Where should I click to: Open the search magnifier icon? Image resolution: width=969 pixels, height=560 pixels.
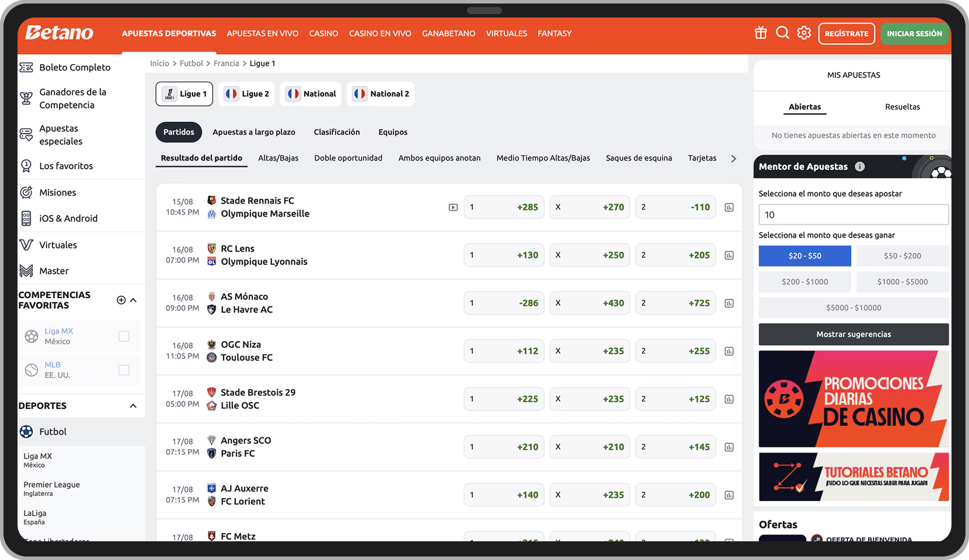(782, 33)
